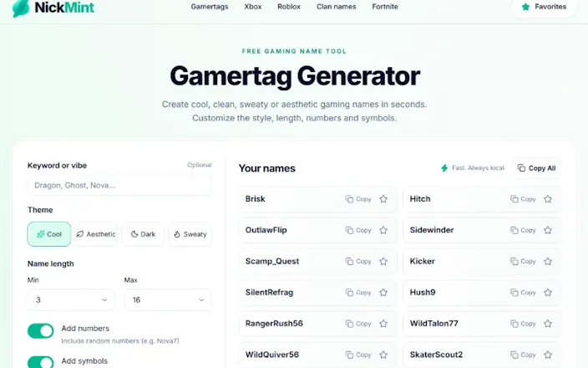The width and height of the screenshot is (588, 368).
Task: Copy the name WildTalon77
Action: point(523,324)
